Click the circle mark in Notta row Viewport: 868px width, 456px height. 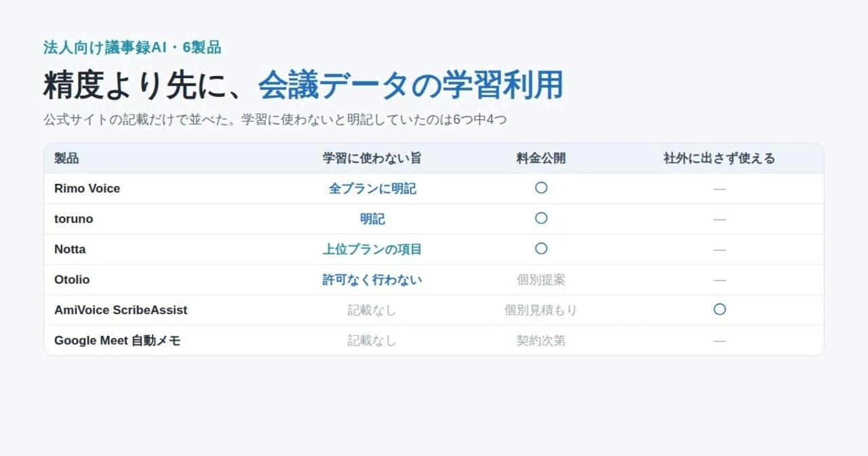coord(541,249)
